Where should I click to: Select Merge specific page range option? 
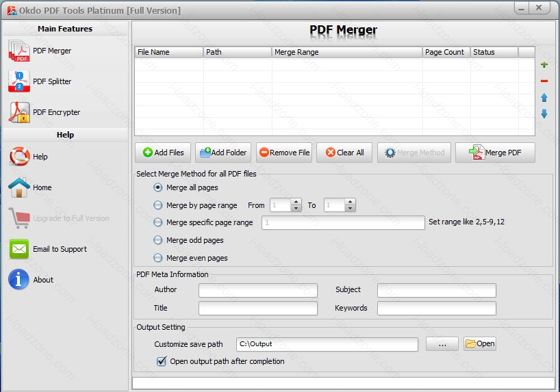[158, 222]
